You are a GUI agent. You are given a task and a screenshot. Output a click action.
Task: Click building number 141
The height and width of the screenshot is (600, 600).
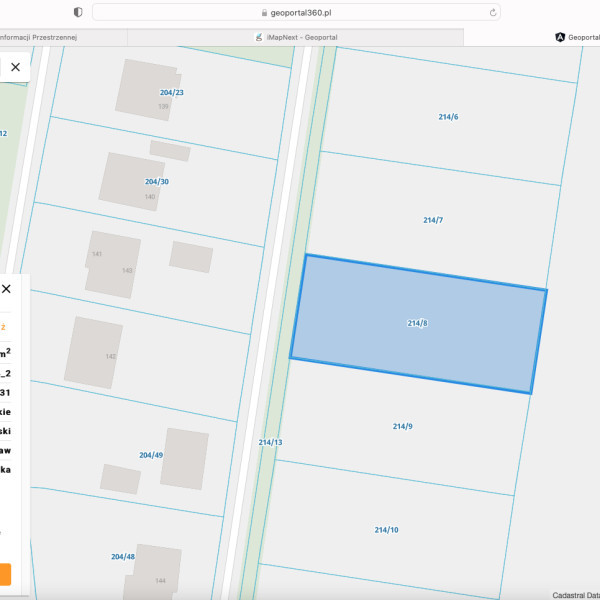(x=97, y=254)
